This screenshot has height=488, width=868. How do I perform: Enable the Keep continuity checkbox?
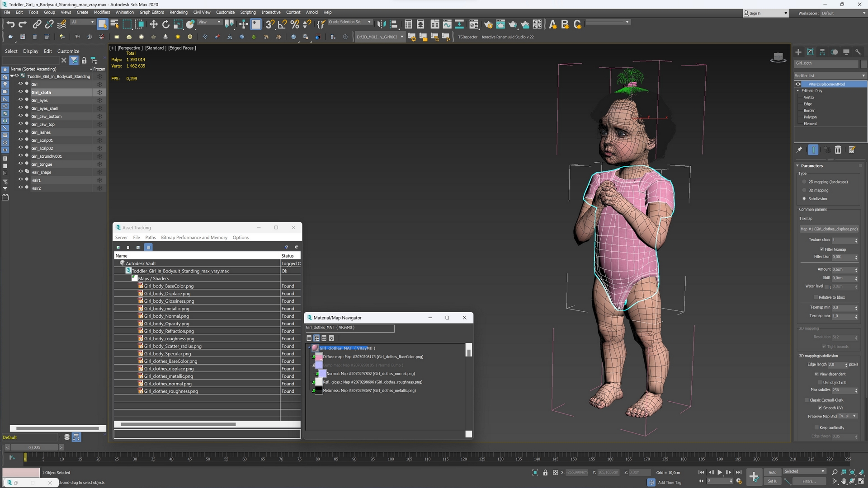click(816, 428)
